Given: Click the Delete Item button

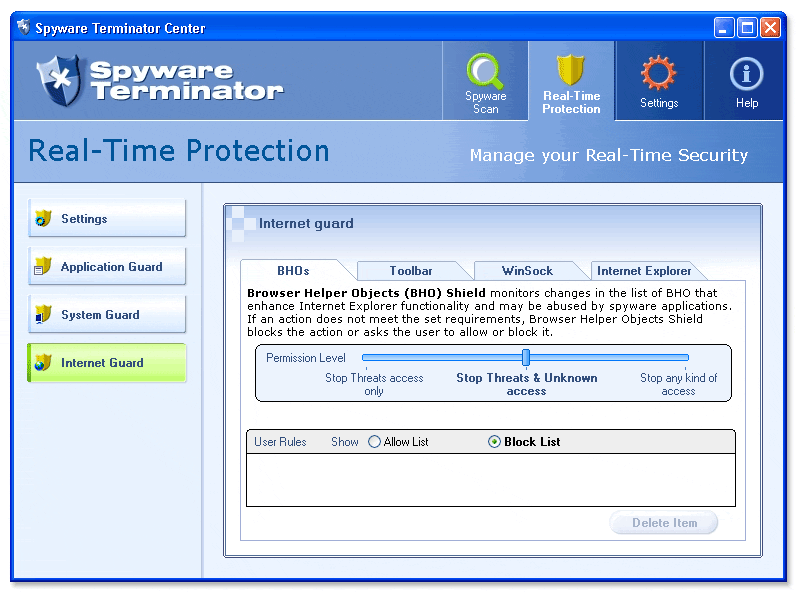Looking at the screenshot, I should pos(664,523).
